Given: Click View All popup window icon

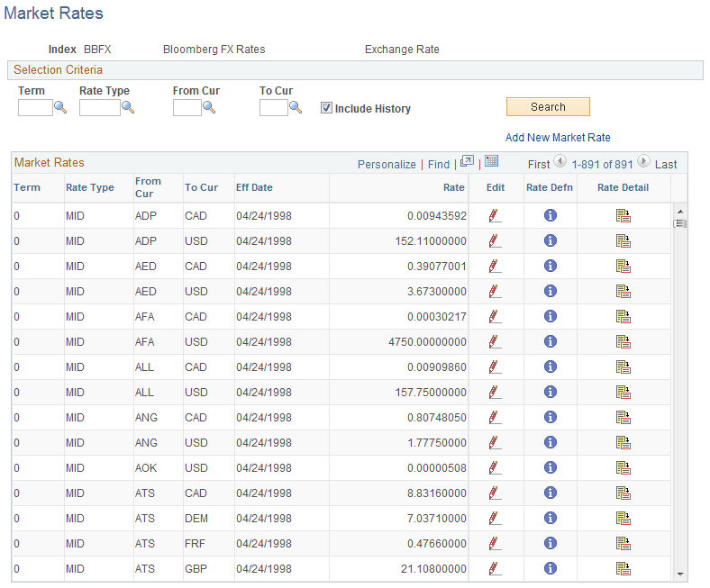Looking at the screenshot, I should [467, 161].
